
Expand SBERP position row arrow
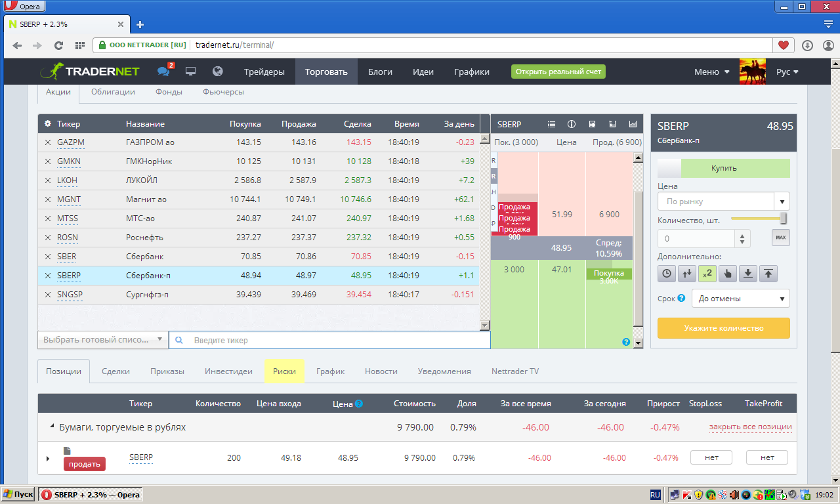(48, 458)
